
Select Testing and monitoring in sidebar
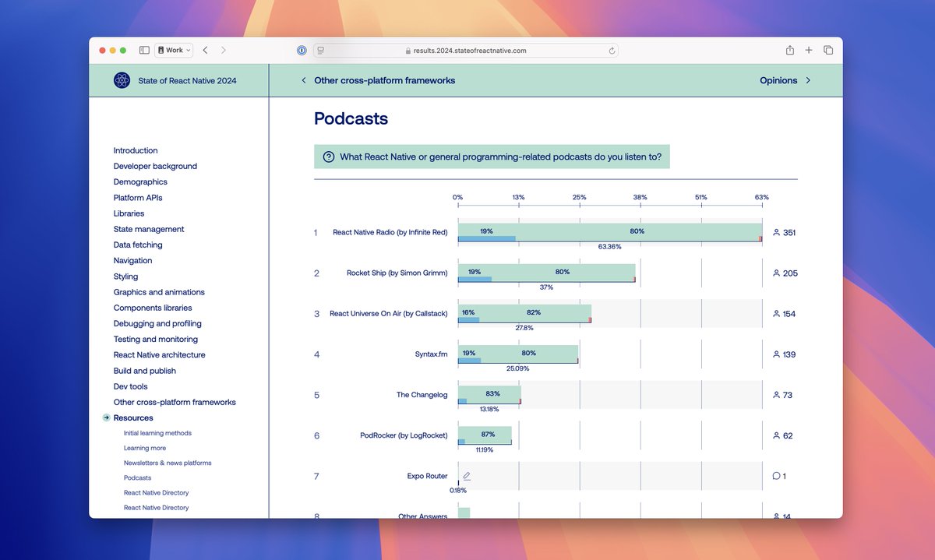click(156, 339)
